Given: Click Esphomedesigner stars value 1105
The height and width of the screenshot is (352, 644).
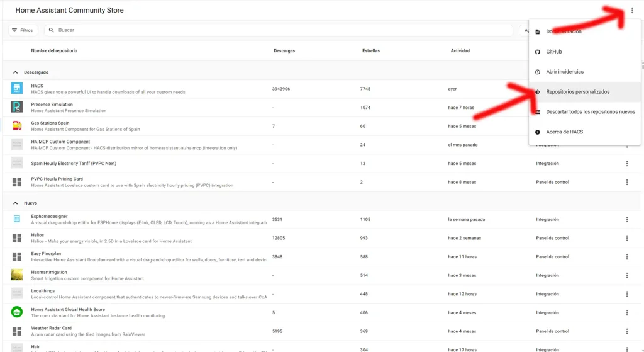Looking at the screenshot, I should pos(365,219).
